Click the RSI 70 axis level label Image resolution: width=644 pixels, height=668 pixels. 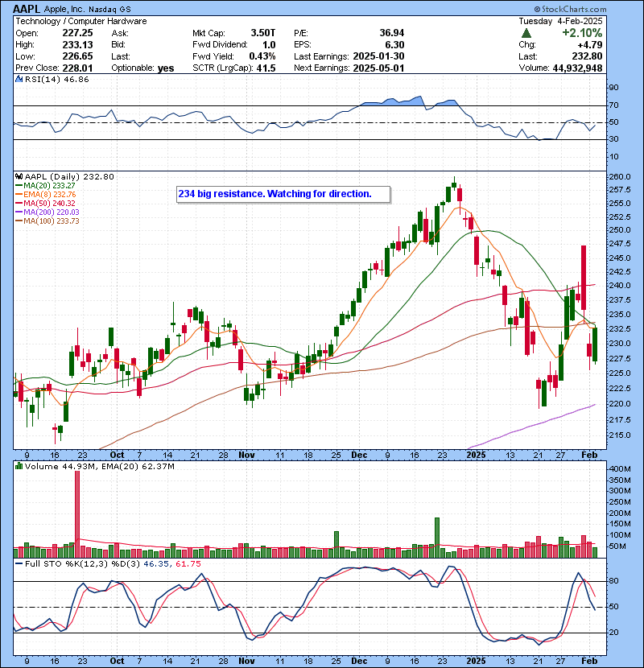click(x=613, y=105)
